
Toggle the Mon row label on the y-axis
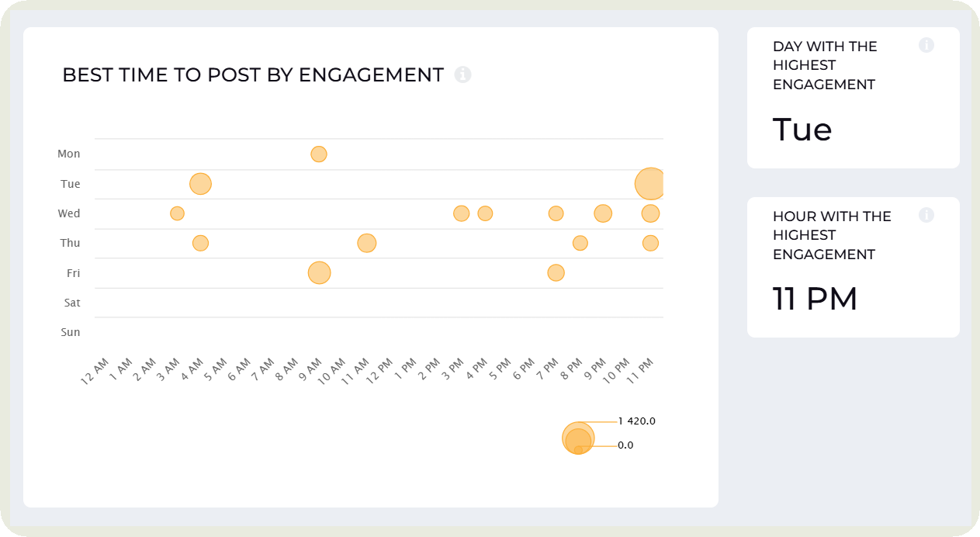coord(68,154)
